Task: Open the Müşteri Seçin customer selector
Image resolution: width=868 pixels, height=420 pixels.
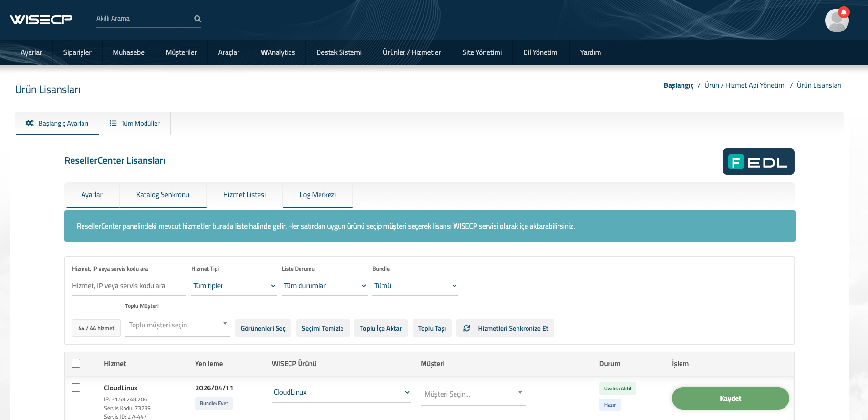Action: point(472,394)
